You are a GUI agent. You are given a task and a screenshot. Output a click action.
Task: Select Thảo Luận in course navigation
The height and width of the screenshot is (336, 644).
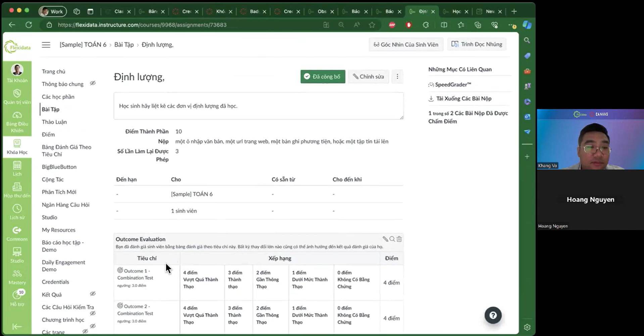tap(54, 122)
